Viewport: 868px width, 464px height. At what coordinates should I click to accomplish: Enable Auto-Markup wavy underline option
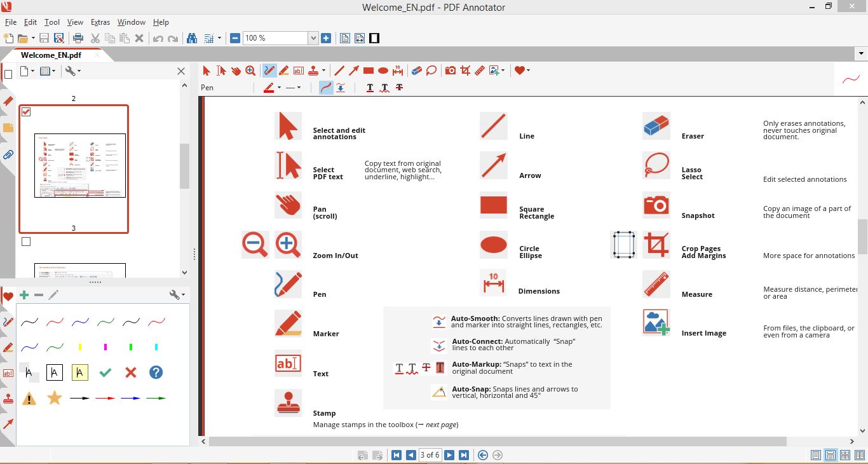[x=384, y=88]
